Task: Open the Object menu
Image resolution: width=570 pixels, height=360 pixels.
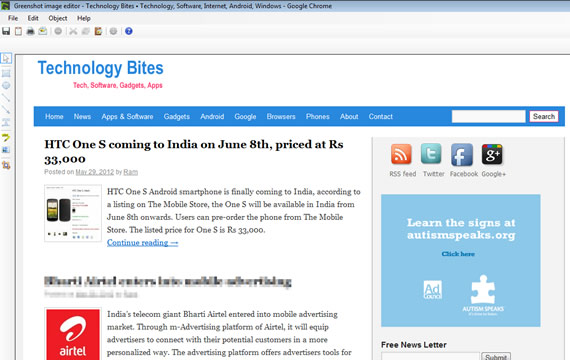Action: point(58,18)
